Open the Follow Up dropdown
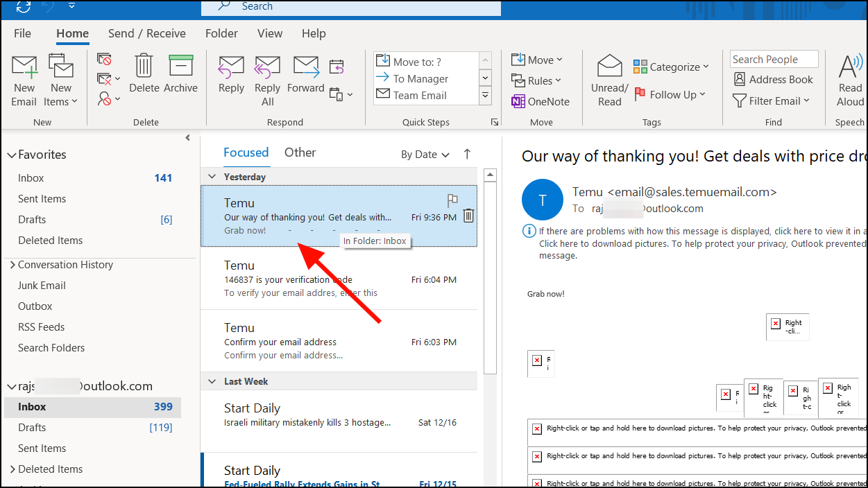 click(x=669, y=95)
